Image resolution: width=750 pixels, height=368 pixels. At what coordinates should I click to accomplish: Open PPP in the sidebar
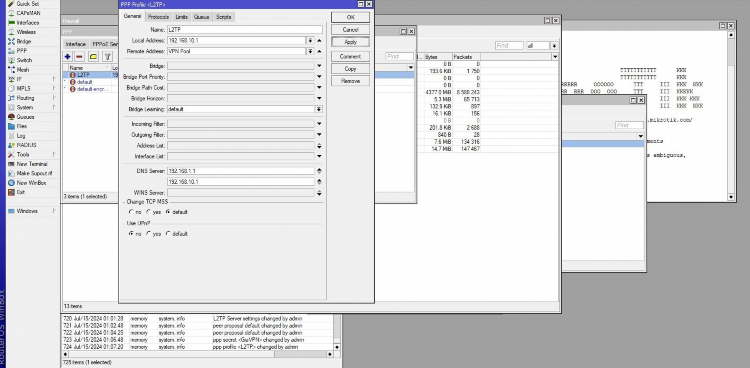coord(22,51)
